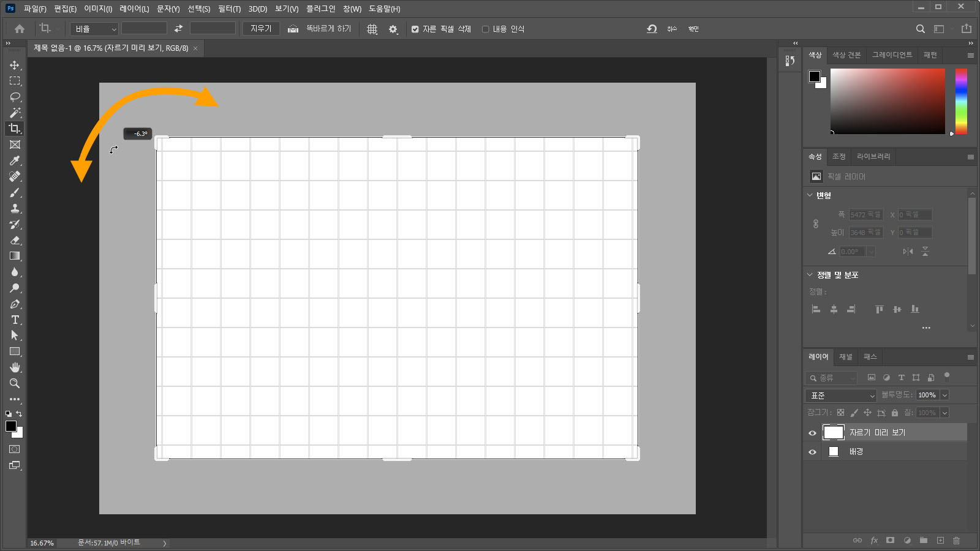Collapse the 변형 section
The width and height of the screenshot is (980, 551).
810,195
